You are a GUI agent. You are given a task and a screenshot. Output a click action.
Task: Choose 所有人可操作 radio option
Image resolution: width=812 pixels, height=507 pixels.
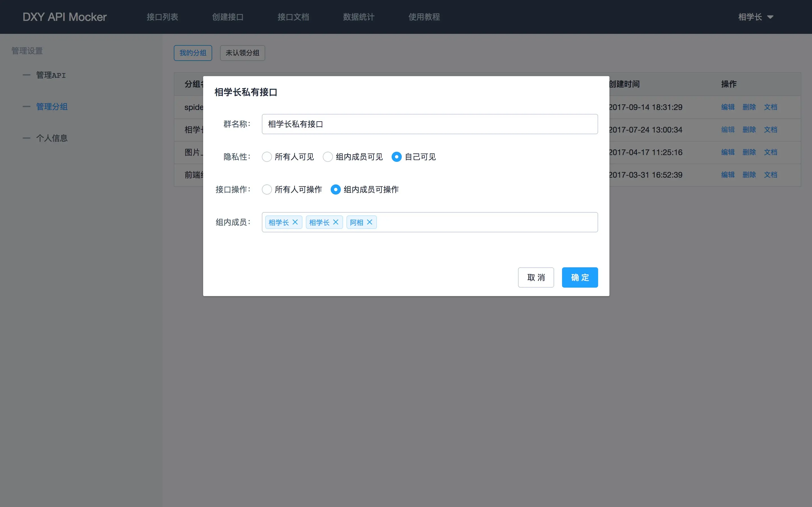[267, 189]
